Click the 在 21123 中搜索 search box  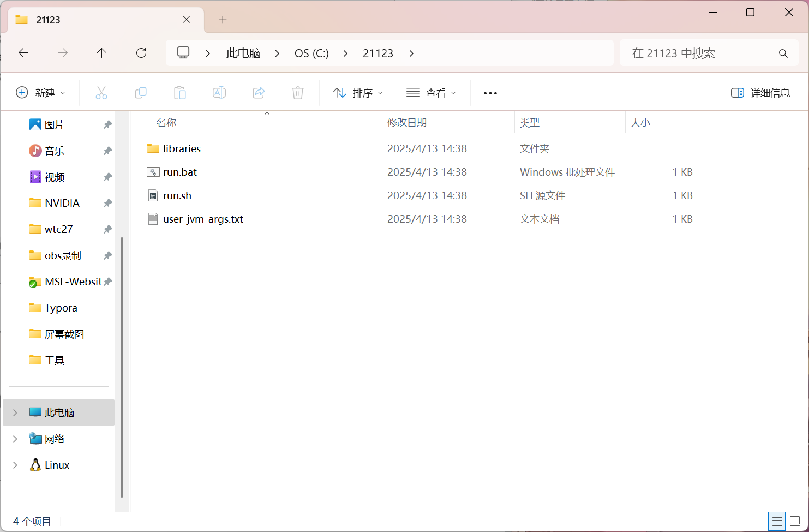tap(701, 53)
